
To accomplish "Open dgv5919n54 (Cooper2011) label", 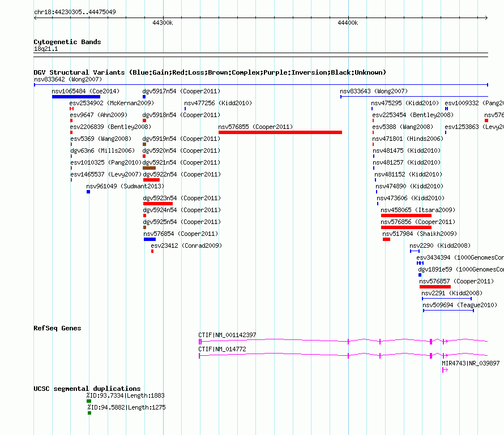I will 181,139.
